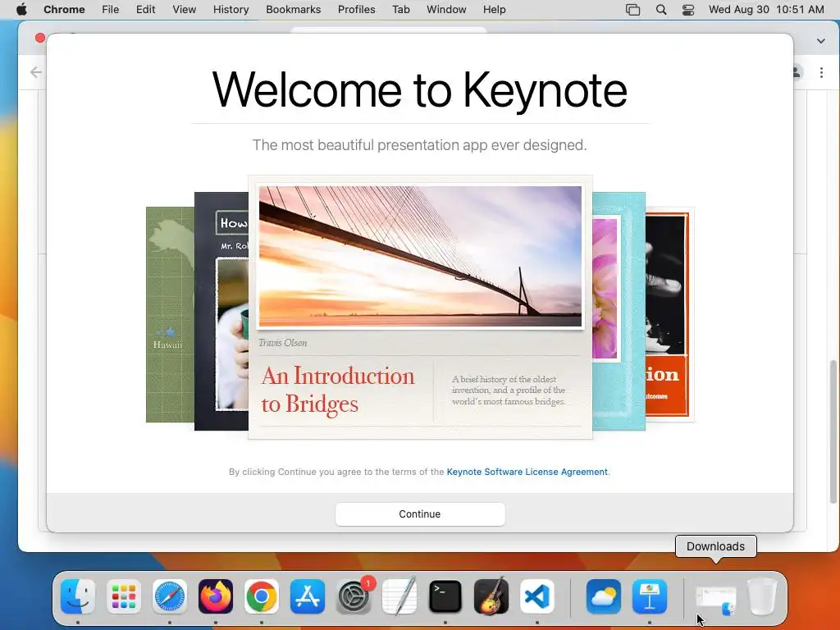Open the Profiles menu
840x630 pixels.
[356, 9]
